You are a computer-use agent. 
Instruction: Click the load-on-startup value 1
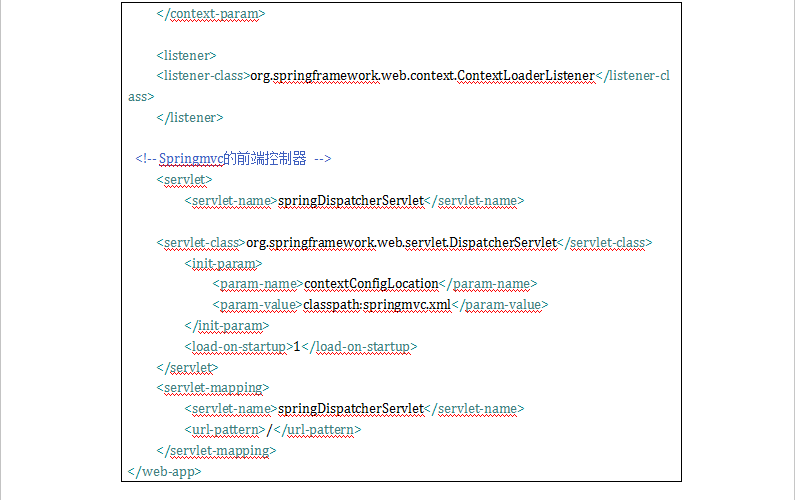click(297, 347)
